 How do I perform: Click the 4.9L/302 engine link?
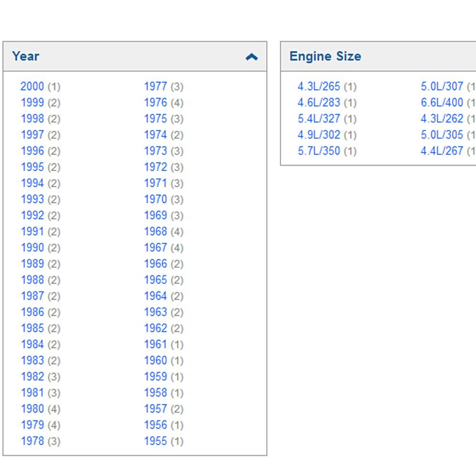[x=319, y=135]
